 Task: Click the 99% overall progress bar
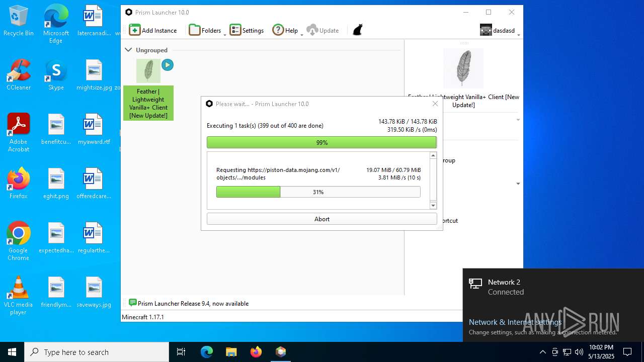pyautogui.click(x=322, y=142)
